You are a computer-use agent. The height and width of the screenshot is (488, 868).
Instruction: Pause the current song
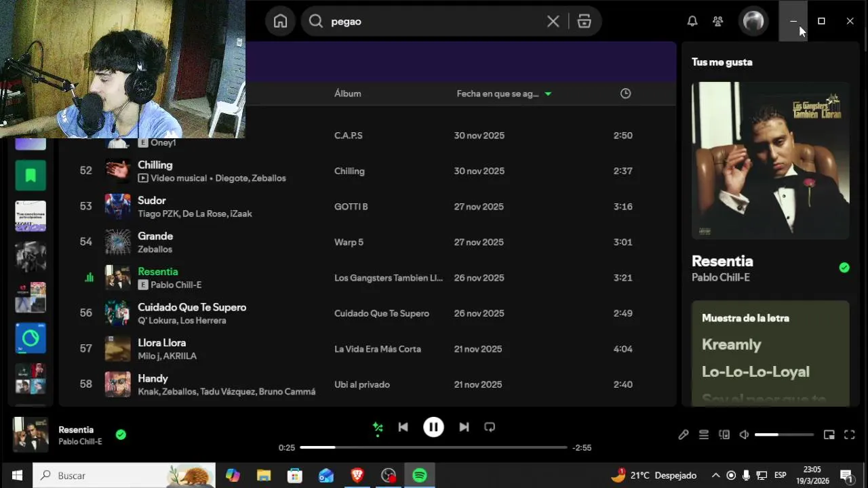pos(433,427)
